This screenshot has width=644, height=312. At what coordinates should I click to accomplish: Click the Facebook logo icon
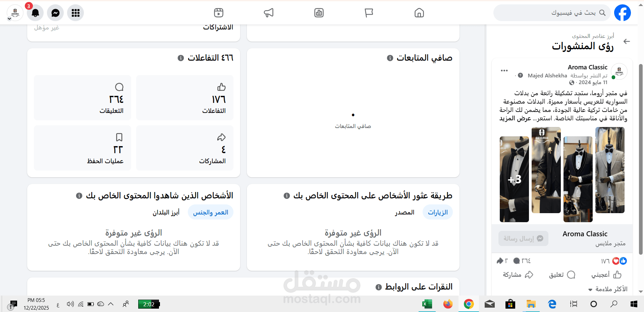click(623, 13)
